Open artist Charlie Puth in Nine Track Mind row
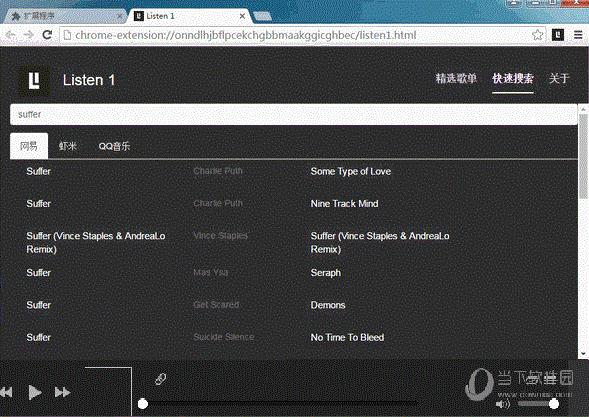 coord(218,204)
